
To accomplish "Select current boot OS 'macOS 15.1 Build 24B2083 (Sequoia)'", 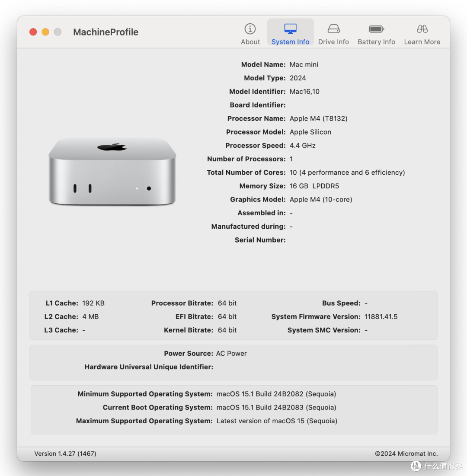I will tap(276, 407).
